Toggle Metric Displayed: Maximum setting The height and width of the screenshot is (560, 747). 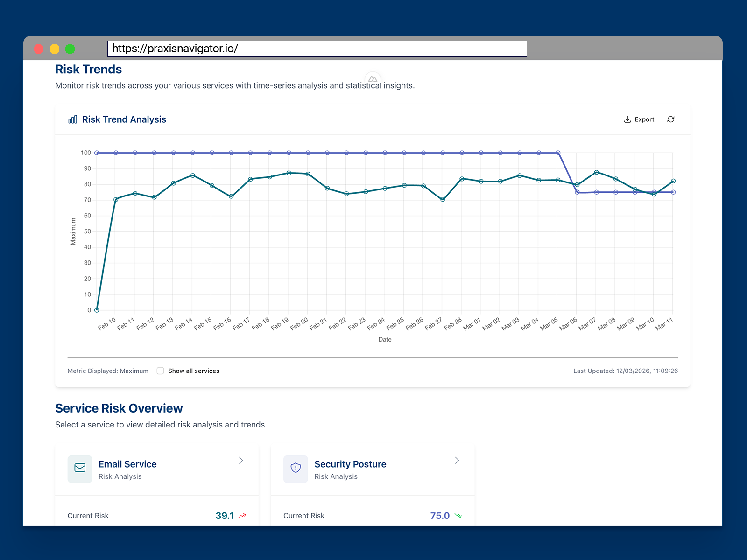pyautogui.click(x=107, y=371)
